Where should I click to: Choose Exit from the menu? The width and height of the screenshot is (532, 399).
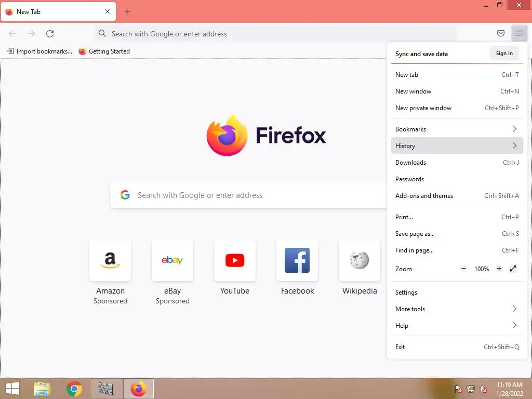(x=457, y=347)
